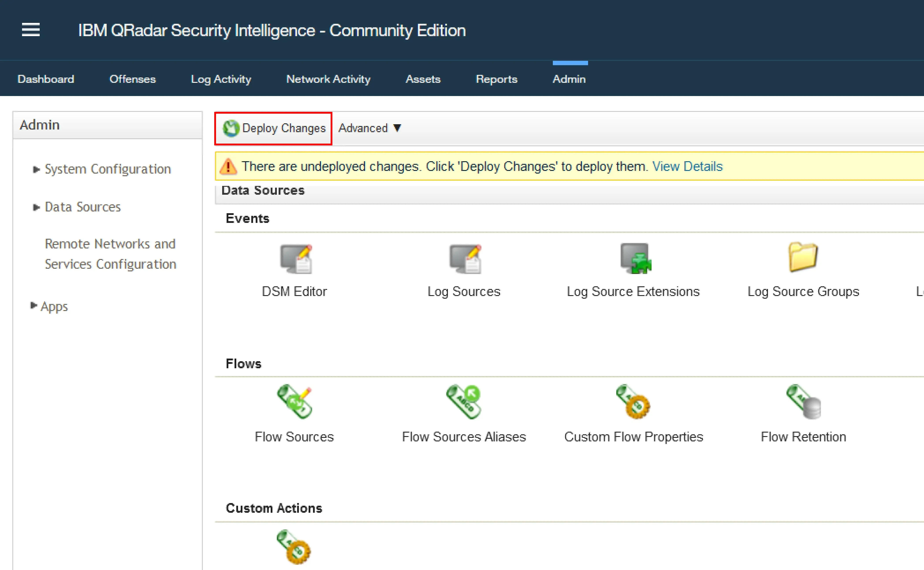Image resolution: width=924 pixels, height=570 pixels.
Task: Open the Advanced dropdown menu
Action: click(x=370, y=128)
